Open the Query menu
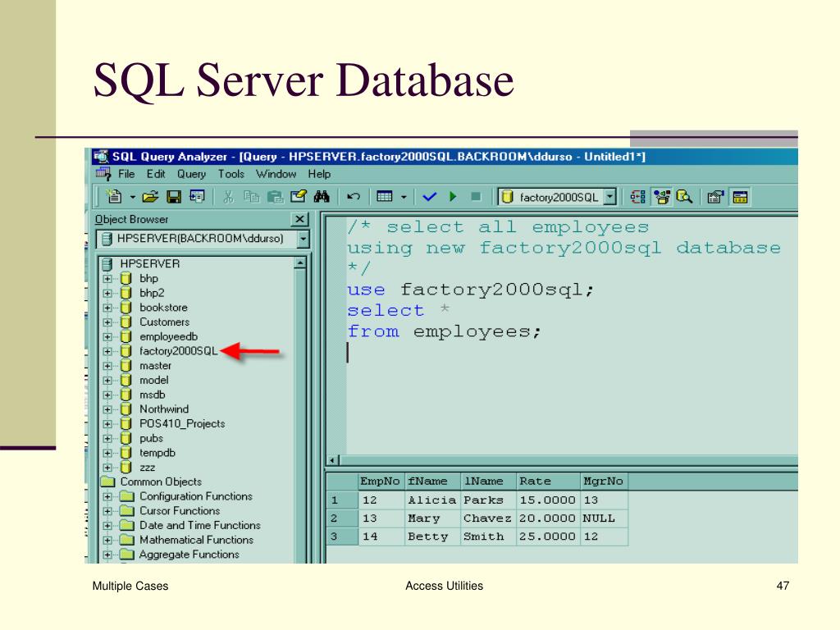Viewport: 840px width, 630px height. (191, 174)
